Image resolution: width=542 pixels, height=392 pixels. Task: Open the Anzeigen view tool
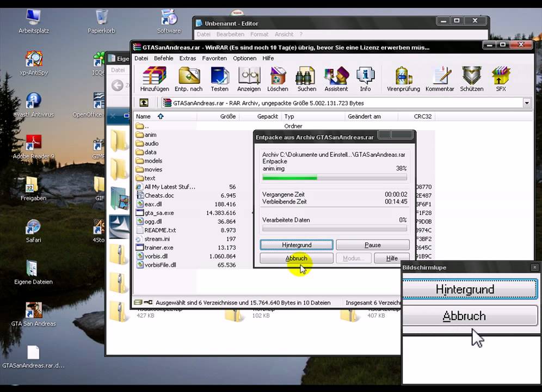[x=249, y=79]
